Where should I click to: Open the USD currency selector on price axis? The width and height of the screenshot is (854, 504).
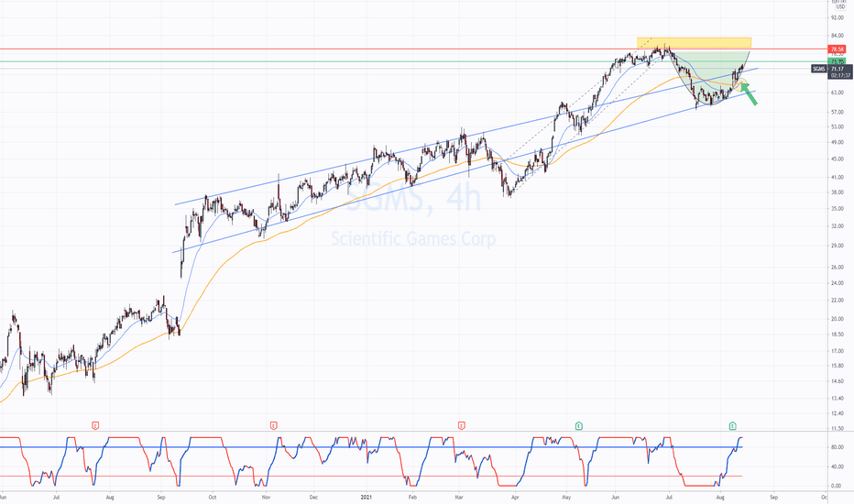(840, 6)
